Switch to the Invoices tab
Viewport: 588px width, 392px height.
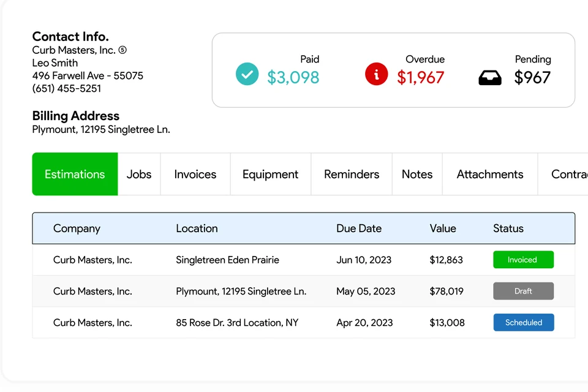tap(195, 174)
